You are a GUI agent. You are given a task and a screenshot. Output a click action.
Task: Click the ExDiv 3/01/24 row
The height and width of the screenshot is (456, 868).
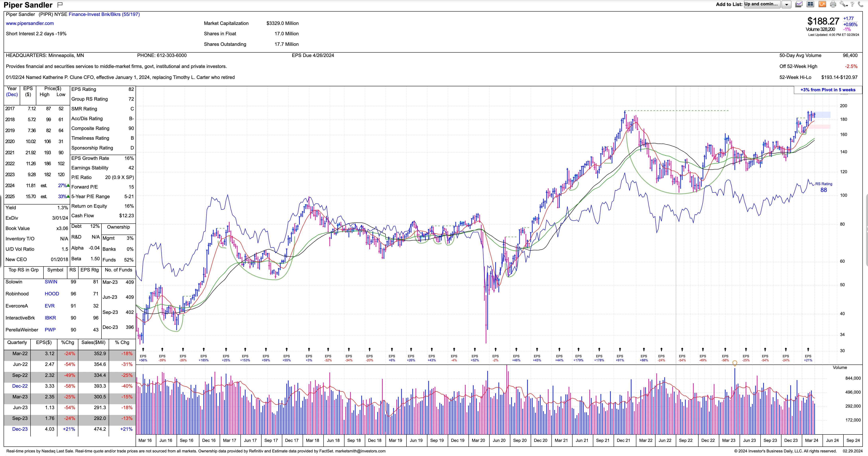[x=36, y=218]
